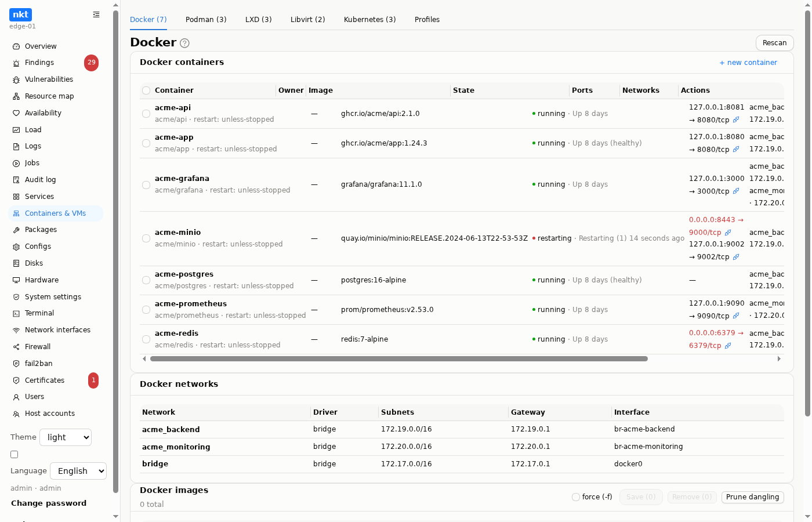
Task: Open the Theme dropdown set to light
Action: [66, 437]
